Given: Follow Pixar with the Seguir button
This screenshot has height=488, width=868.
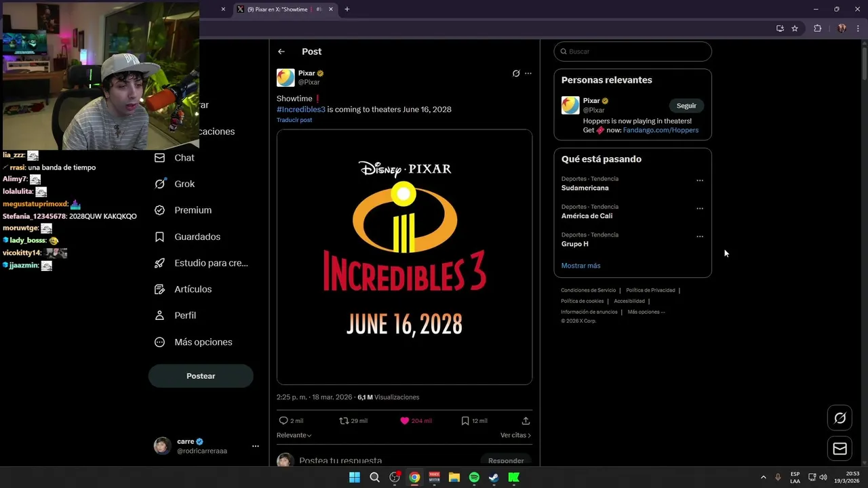Looking at the screenshot, I should tap(686, 106).
